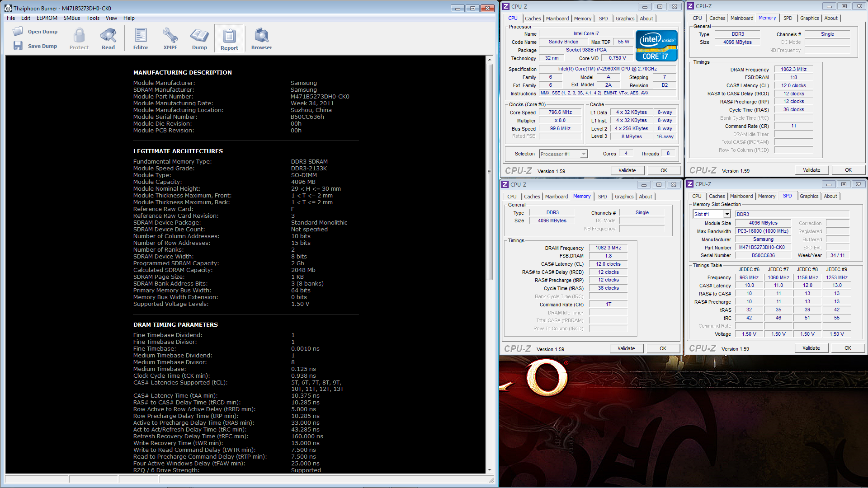868x488 pixels.
Task: Click the DDR3-2133K module speed grade text
Action: 309,168
